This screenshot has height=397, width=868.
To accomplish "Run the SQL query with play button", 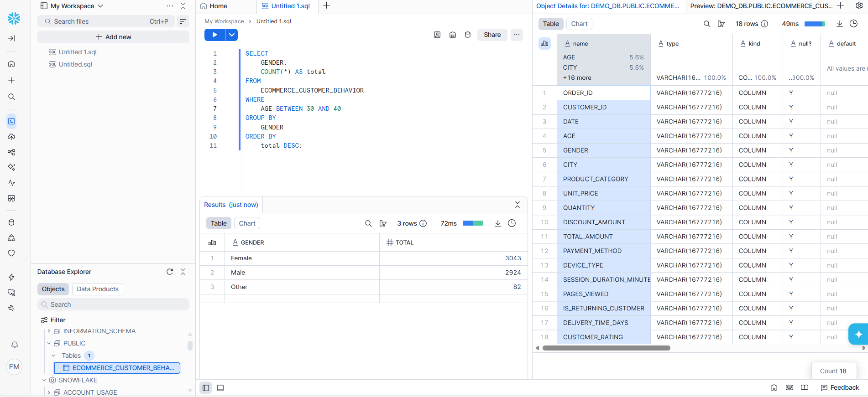I will coord(214,35).
